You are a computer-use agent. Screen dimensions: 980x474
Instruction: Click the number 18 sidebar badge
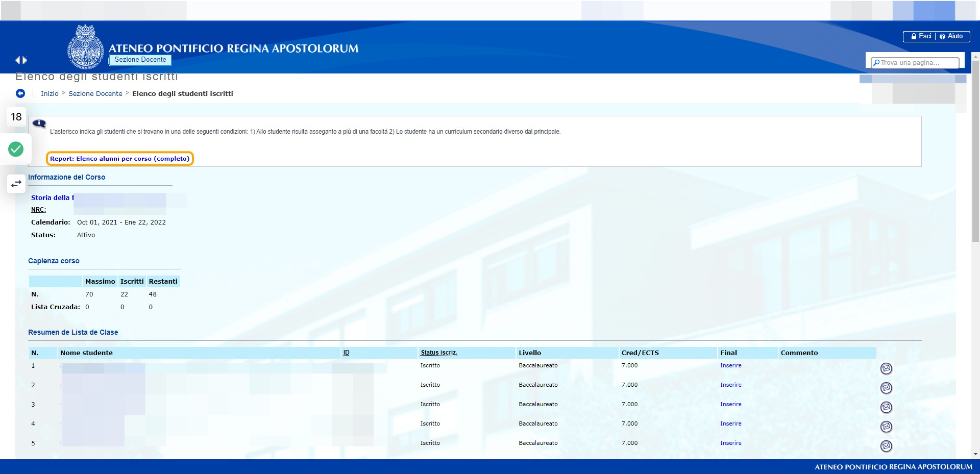click(16, 117)
